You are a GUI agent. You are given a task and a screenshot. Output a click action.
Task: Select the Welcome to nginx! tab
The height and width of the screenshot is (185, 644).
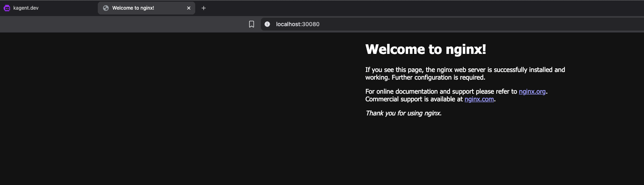(147, 8)
